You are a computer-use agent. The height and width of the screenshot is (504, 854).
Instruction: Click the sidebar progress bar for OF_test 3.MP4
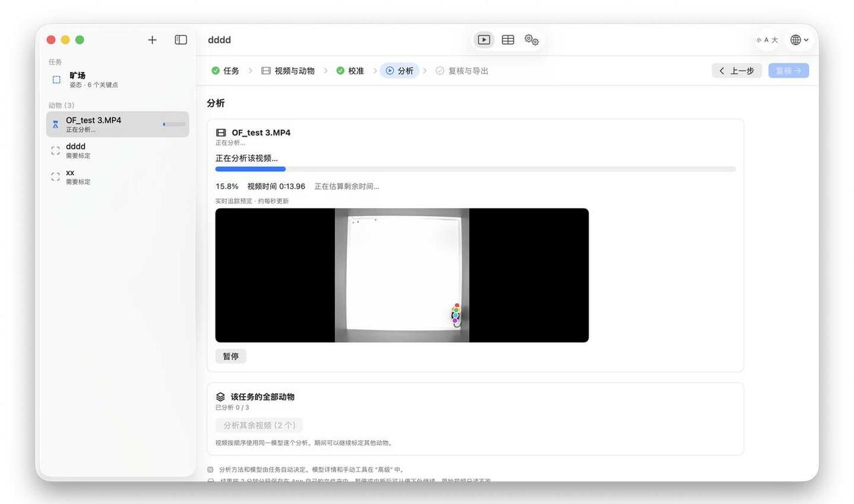click(x=174, y=125)
